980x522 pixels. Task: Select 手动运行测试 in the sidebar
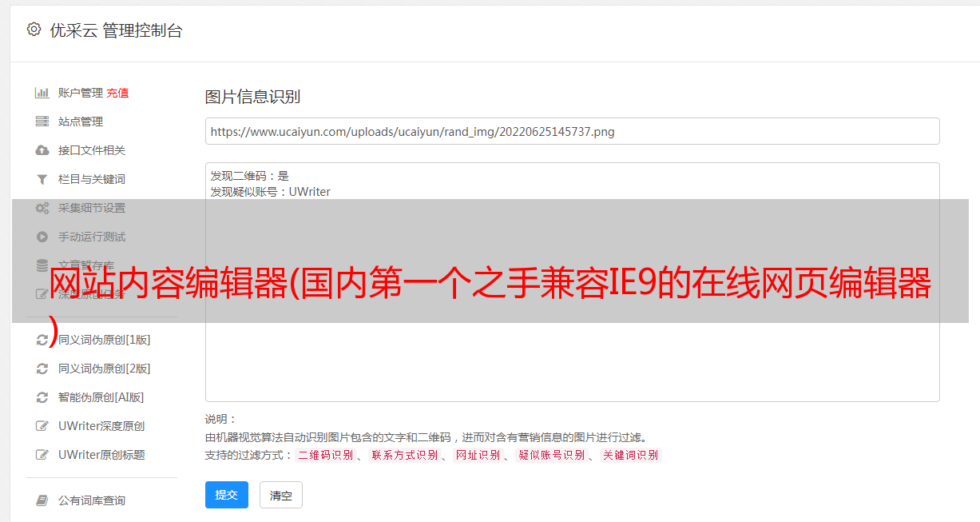[x=92, y=237]
